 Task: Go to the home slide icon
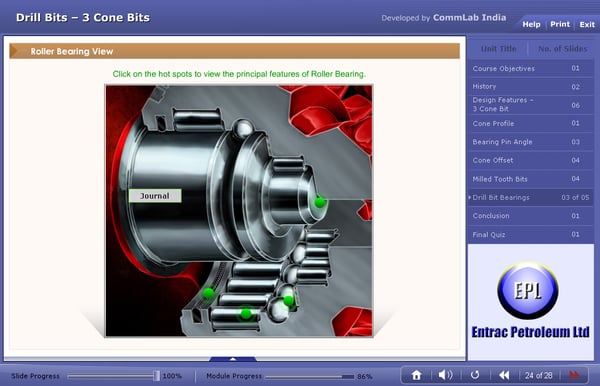coord(416,375)
